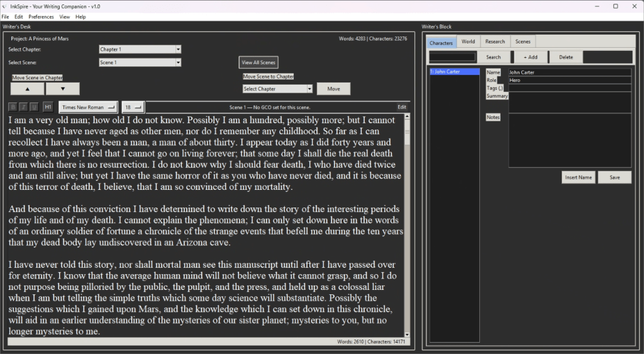
Task: Apply H1 heading style
Action: tap(48, 107)
